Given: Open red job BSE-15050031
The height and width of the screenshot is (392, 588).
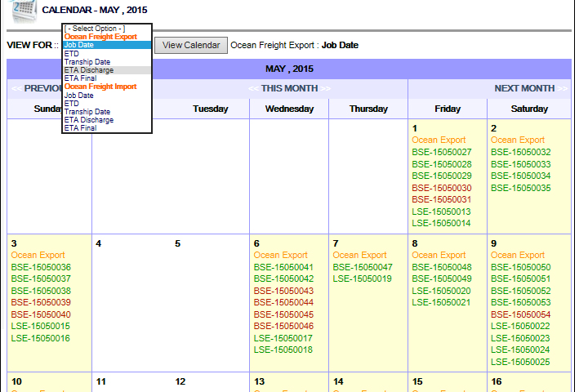Looking at the screenshot, I should [x=441, y=199].
